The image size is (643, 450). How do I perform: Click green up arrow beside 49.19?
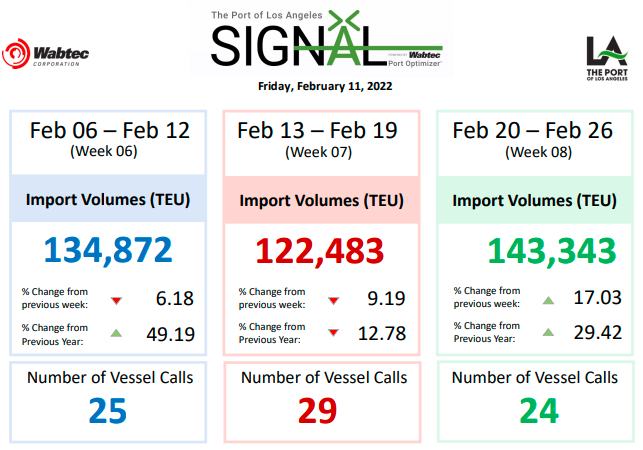tap(116, 334)
